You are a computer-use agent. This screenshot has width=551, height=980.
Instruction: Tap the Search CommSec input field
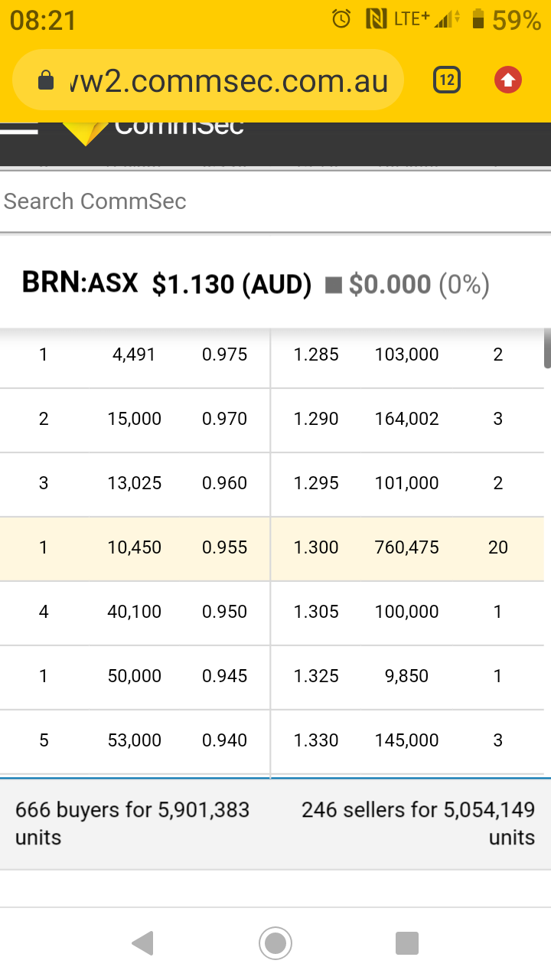pyautogui.click(x=275, y=201)
